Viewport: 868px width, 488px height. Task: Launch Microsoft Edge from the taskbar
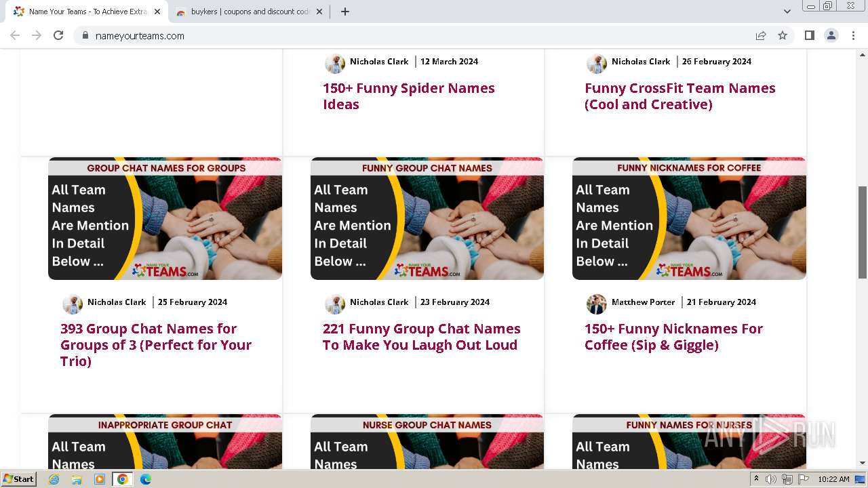(145, 479)
